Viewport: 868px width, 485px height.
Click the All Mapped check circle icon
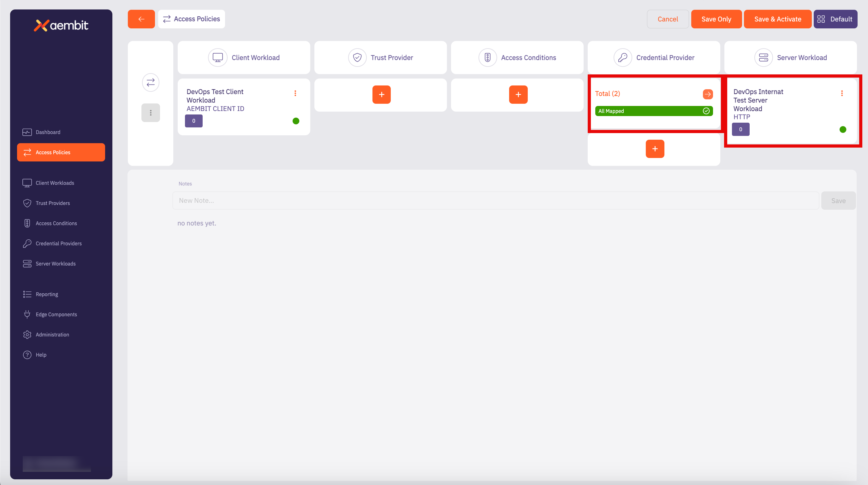pyautogui.click(x=706, y=111)
